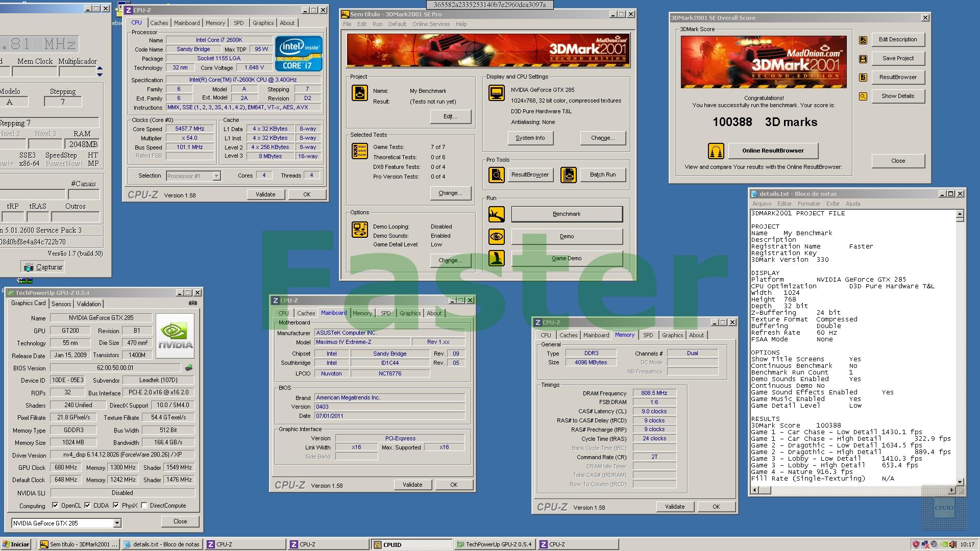
Task: Click the Notepad vertical scrollbar down arrow
Action: (960, 482)
